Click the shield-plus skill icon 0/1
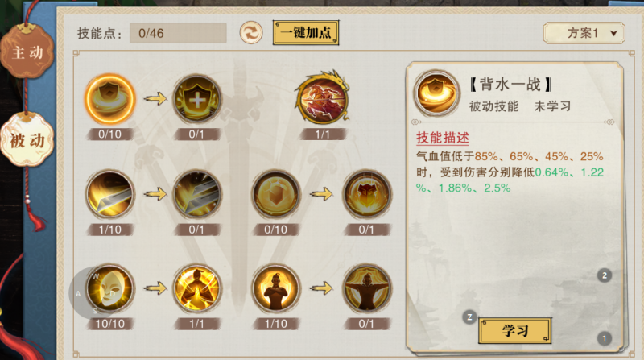The width and height of the screenshot is (644, 360). (197, 99)
